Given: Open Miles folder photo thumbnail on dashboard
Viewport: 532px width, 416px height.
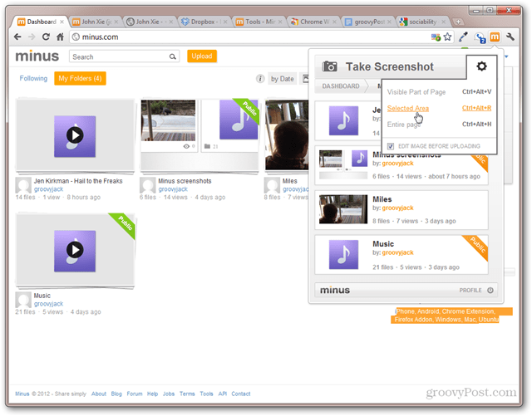Looking at the screenshot, I should 287,135.
